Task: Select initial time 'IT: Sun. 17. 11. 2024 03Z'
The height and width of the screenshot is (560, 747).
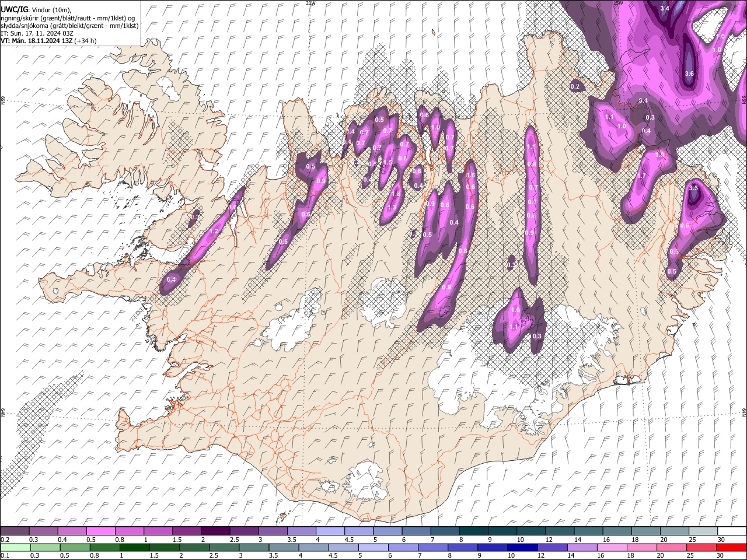Action: pyautogui.click(x=37, y=33)
